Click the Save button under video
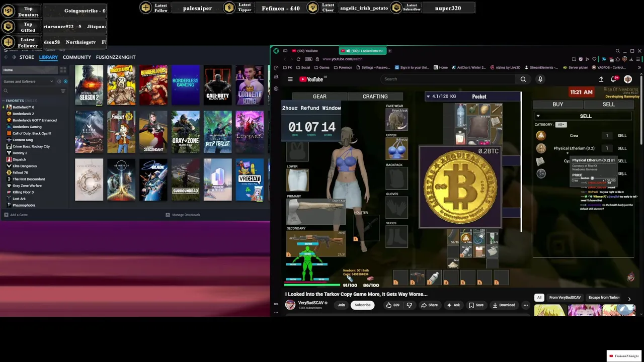Image resolution: width=644 pixels, height=362 pixels. tap(476, 305)
